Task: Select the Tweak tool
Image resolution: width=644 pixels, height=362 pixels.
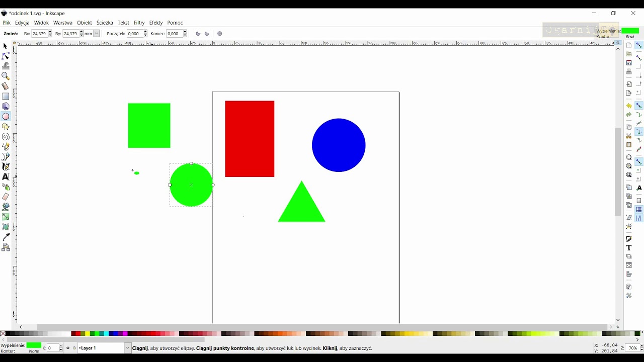Action: (6, 66)
